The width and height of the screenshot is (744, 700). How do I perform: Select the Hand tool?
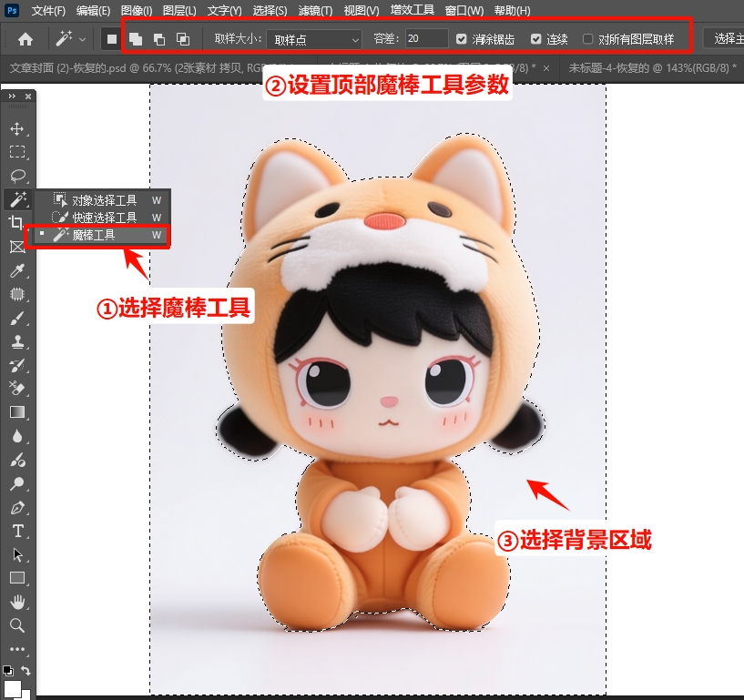(18, 601)
